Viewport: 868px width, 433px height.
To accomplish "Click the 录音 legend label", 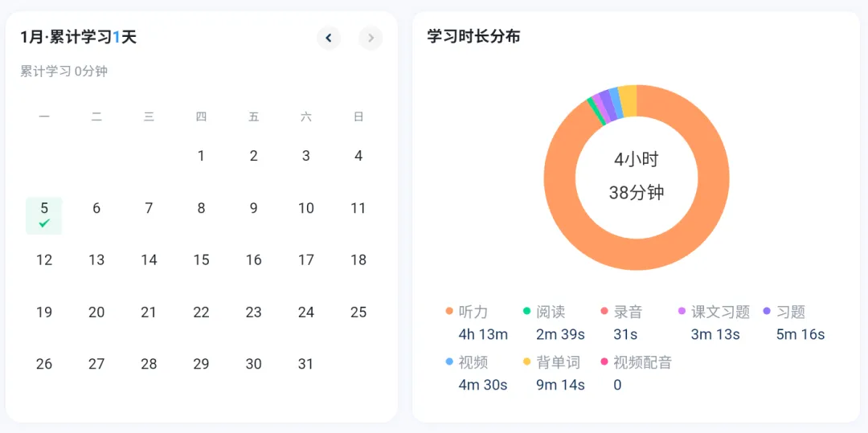I will tap(628, 312).
